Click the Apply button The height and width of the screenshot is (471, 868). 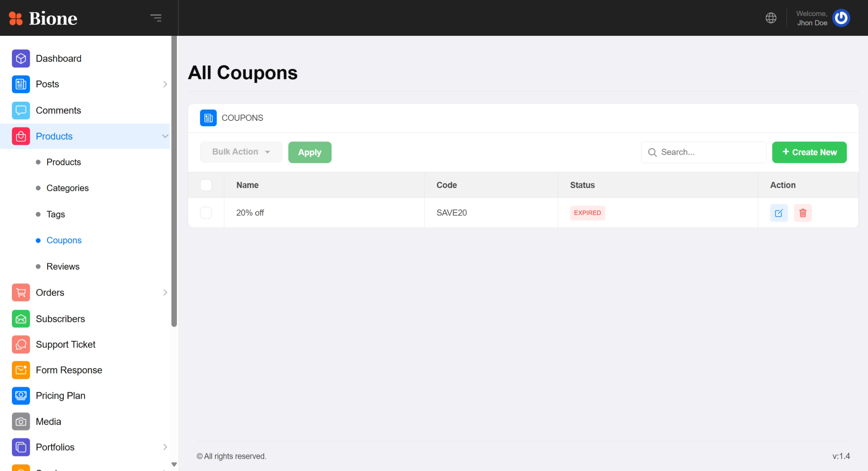tap(310, 152)
